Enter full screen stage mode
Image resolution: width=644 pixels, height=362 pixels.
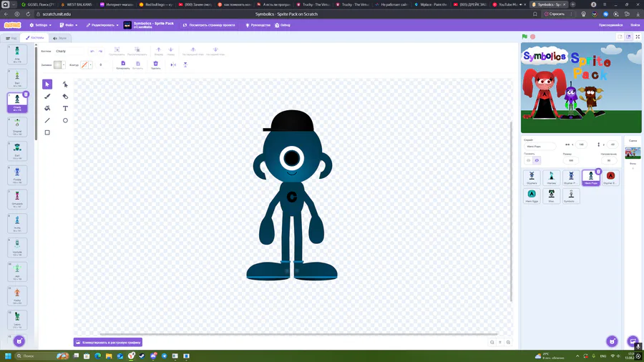(638, 36)
